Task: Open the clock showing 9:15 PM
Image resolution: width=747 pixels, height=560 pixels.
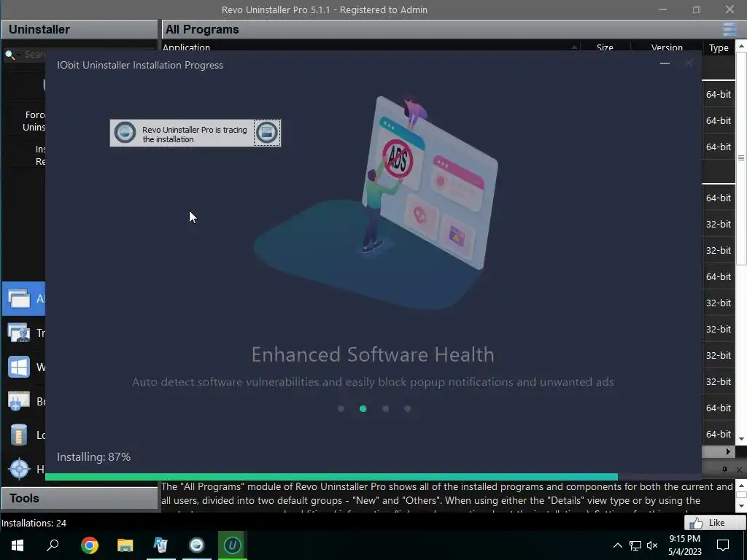Action: coord(684,545)
